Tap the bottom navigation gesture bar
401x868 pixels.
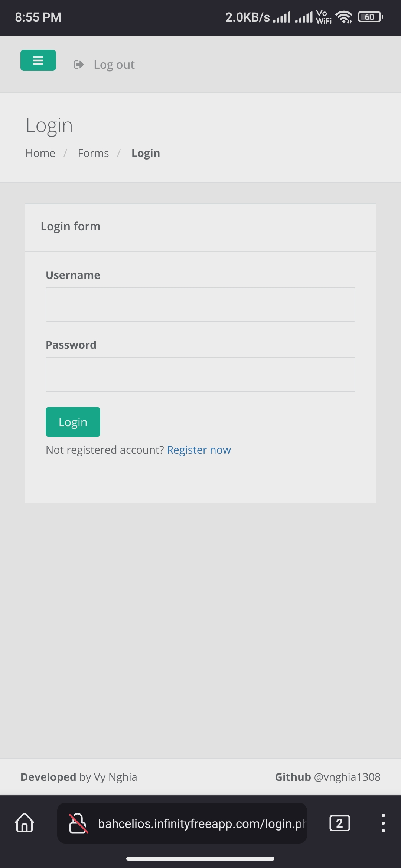[x=200, y=859]
